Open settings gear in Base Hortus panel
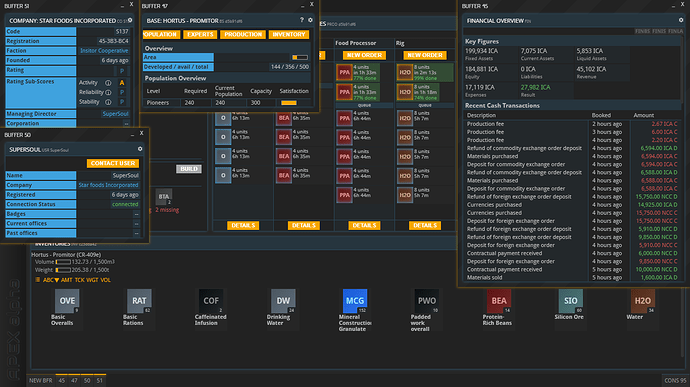Image resolution: width=690 pixels, height=387 pixels. 310,20
